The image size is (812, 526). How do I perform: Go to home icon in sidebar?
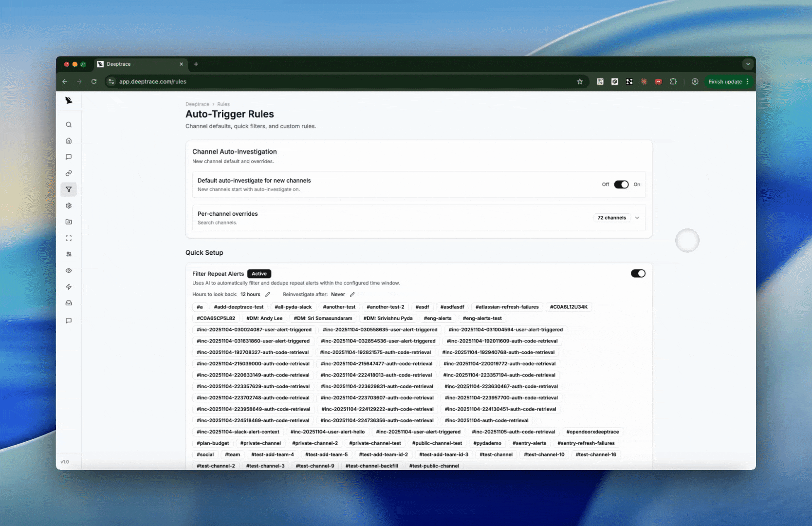tap(69, 141)
